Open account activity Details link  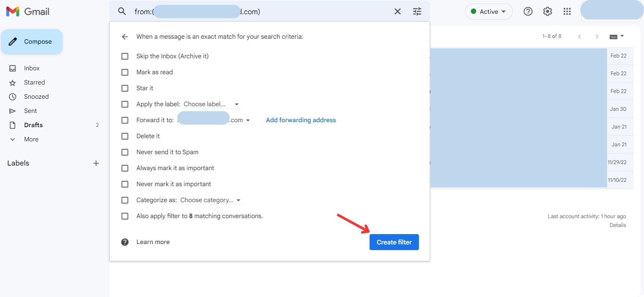pos(618,225)
